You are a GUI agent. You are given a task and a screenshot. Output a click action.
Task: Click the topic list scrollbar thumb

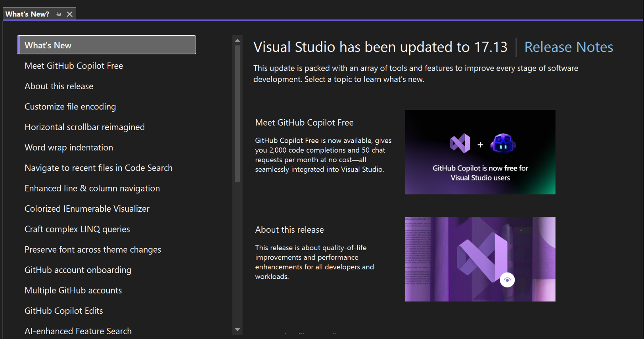tap(238, 114)
